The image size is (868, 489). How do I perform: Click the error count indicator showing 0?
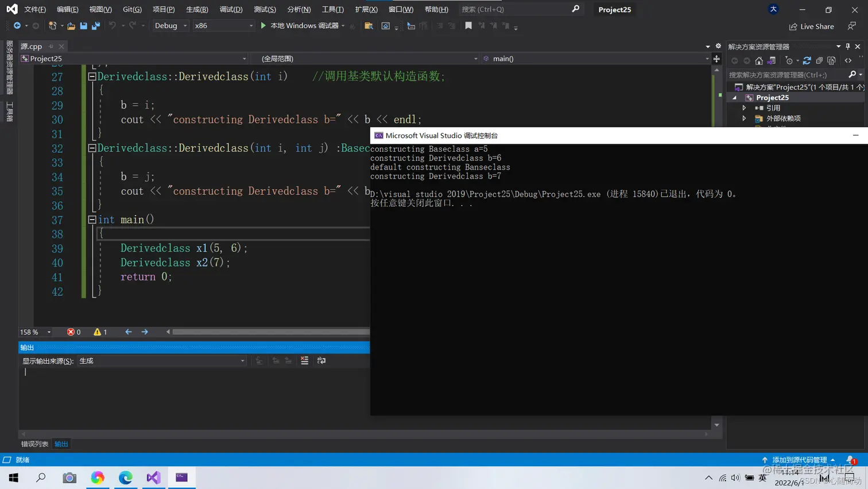coord(73,332)
